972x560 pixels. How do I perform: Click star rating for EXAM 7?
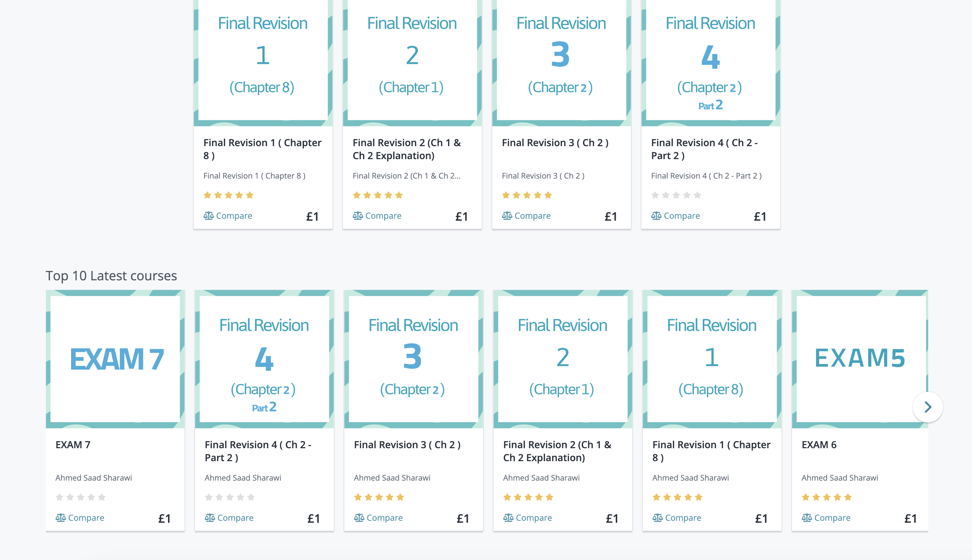[80, 497]
